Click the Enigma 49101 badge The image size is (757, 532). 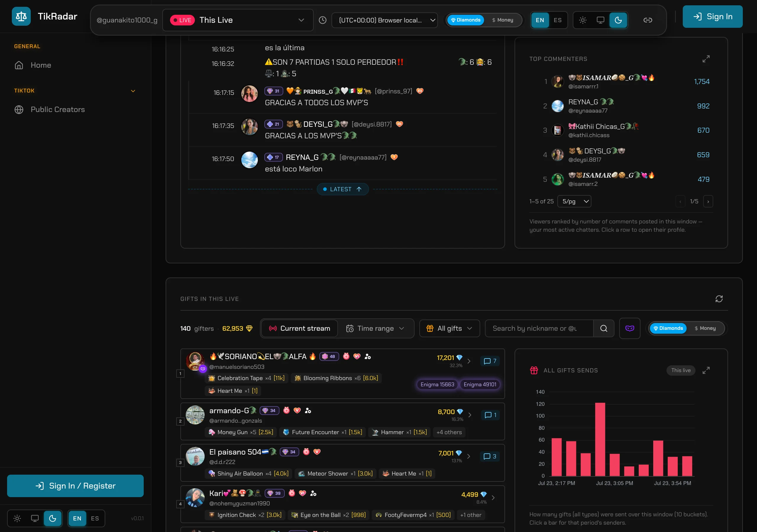tap(480, 384)
